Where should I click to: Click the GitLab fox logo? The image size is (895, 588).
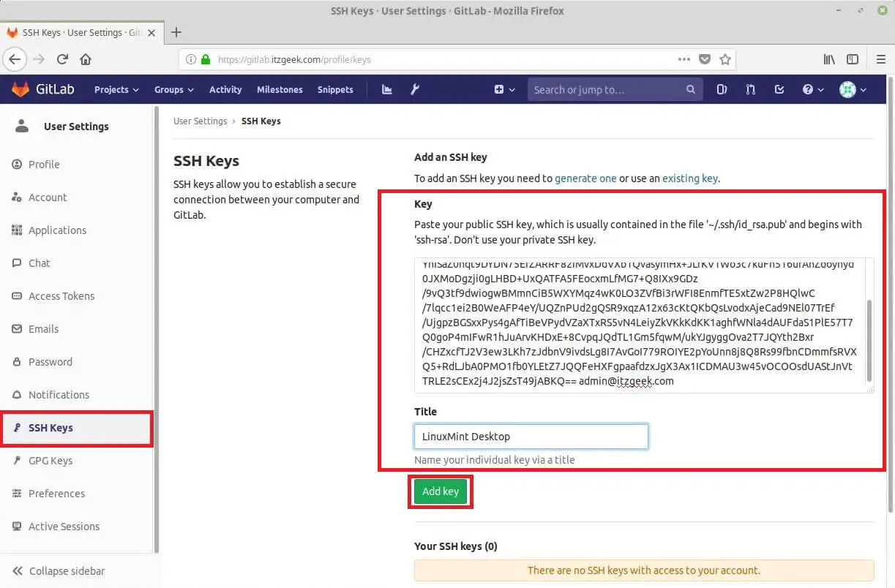pos(20,89)
